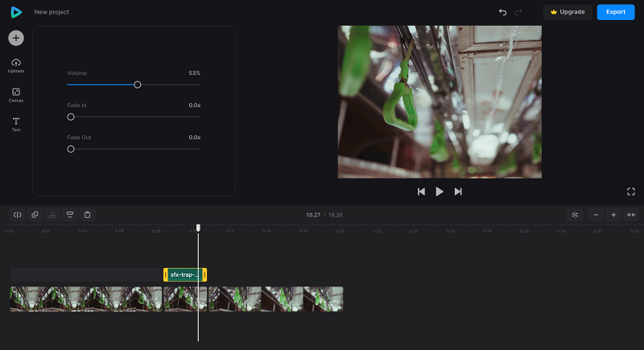Click the Volume slider handle

(x=138, y=84)
